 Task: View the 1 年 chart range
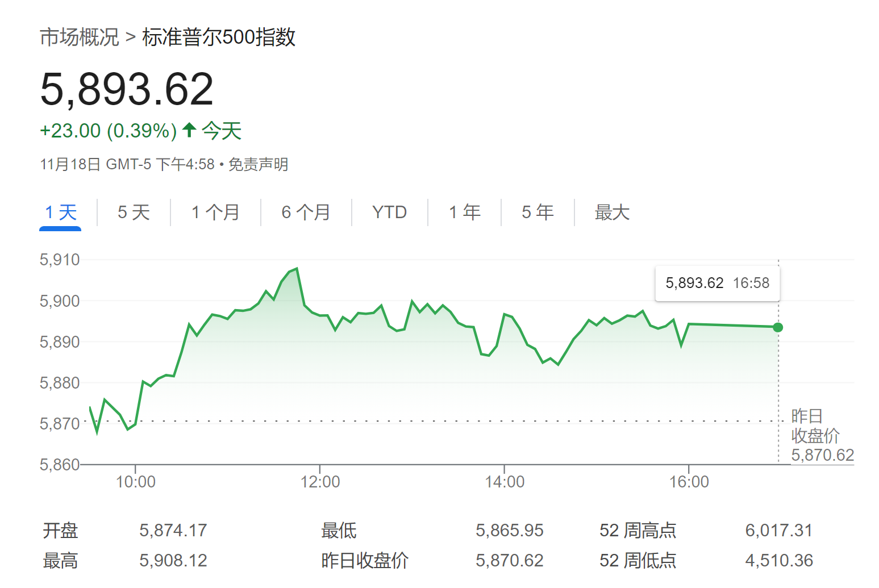pos(464,212)
